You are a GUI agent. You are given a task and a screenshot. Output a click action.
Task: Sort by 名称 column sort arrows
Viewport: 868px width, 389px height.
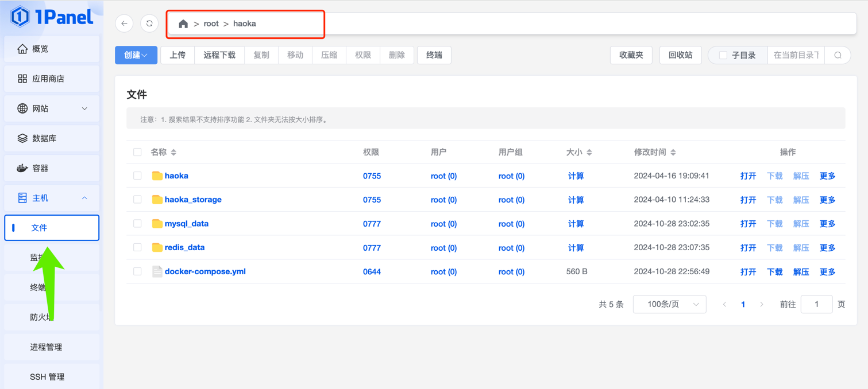point(173,152)
